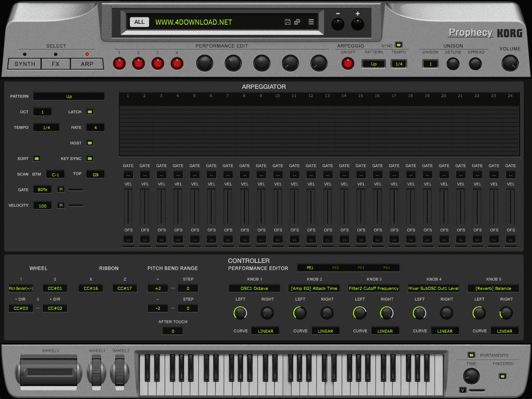This screenshot has height=399, width=532.
Task: Switch to the SYNTH page
Action: click(25, 64)
